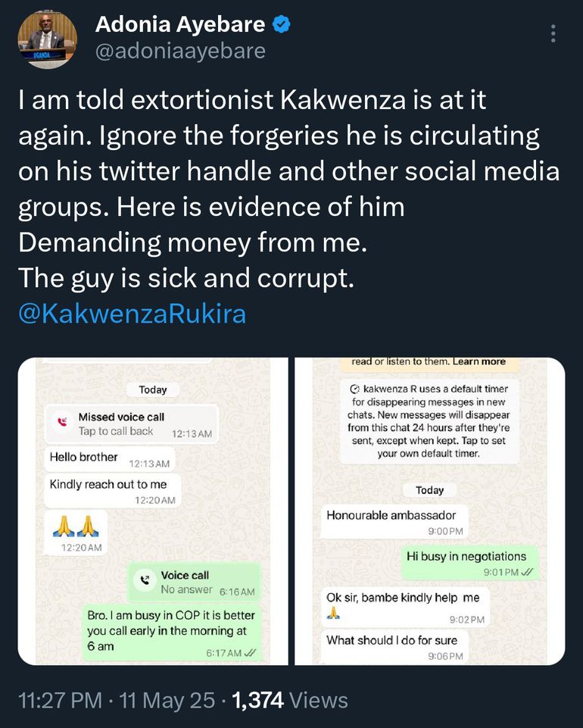Viewport: 583px width, 728px height.
Task: Open the three-dot more options menu
Action: pyautogui.click(x=553, y=34)
